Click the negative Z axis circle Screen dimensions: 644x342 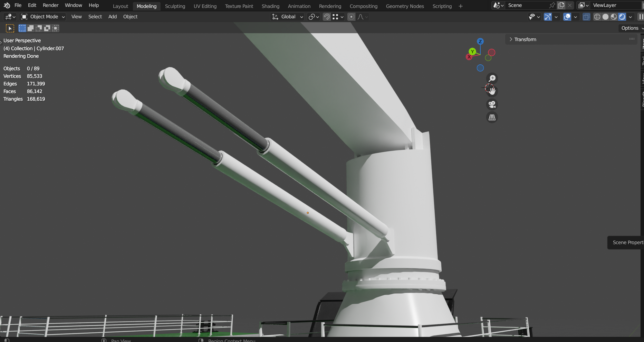(480, 68)
